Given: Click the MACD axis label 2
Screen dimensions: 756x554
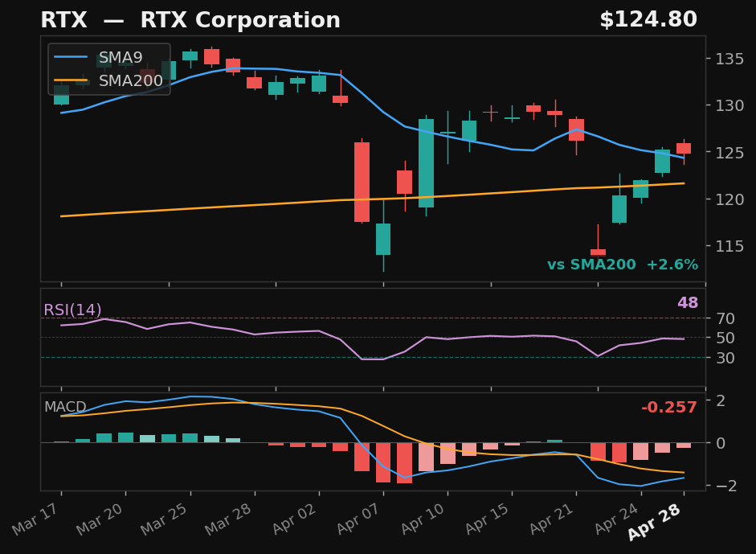Looking at the screenshot, I should [721, 400].
